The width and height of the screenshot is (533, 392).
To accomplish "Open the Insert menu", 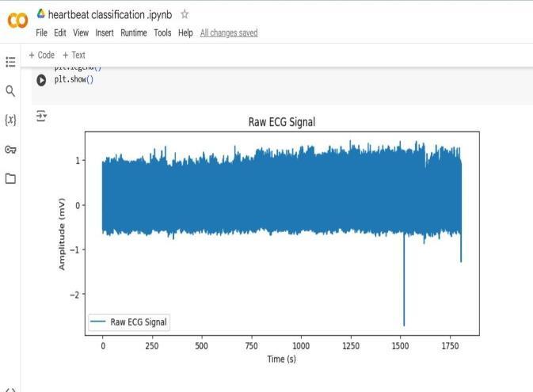I will pos(105,33).
